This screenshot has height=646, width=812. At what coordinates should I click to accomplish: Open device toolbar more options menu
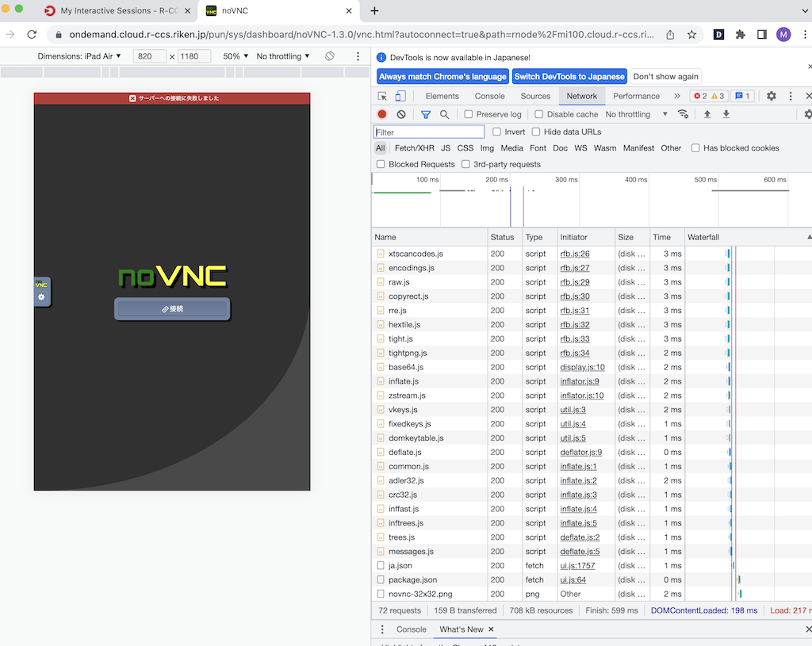point(358,56)
